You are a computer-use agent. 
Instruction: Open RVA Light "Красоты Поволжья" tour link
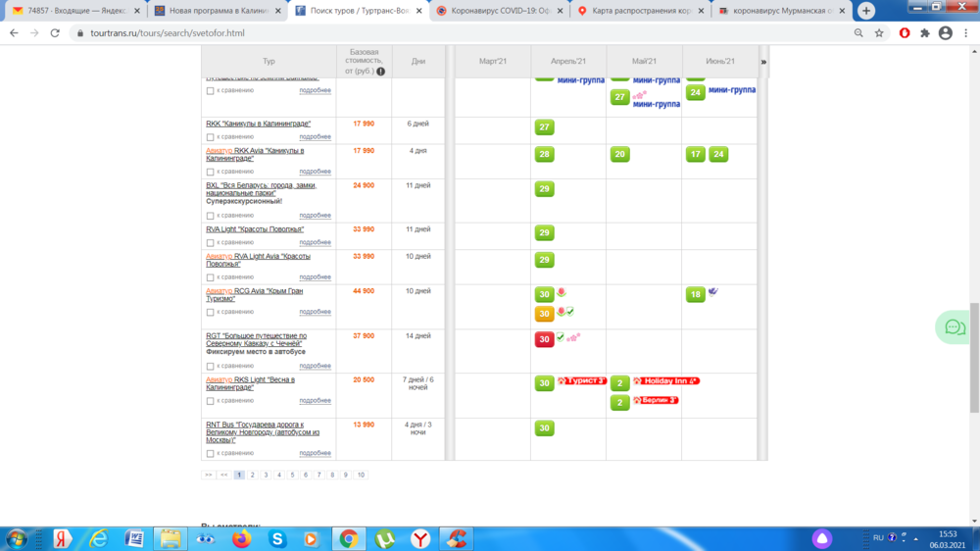pos(255,229)
